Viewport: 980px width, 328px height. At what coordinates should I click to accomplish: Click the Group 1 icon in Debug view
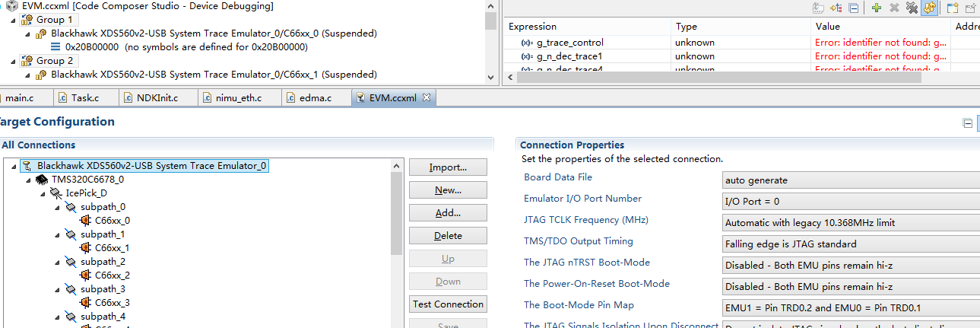click(27, 20)
